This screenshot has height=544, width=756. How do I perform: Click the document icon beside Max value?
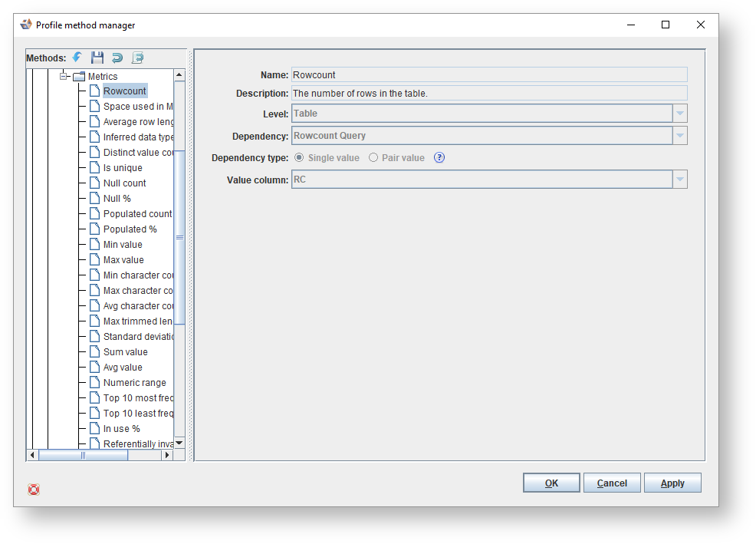[x=94, y=259]
